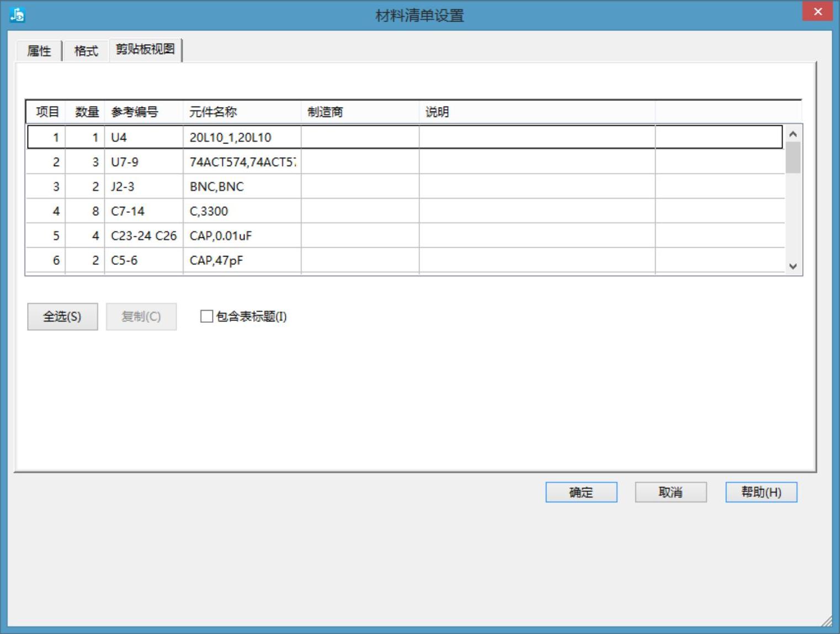Viewport: 840px width, 634px height.
Task: Click the 参考编号 column header
Action: click(x=143, y=112)
